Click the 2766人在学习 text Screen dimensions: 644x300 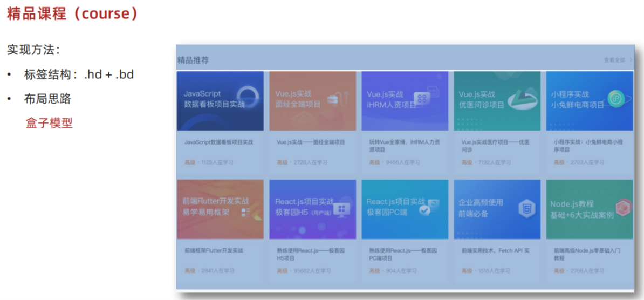tap(587, 271)
